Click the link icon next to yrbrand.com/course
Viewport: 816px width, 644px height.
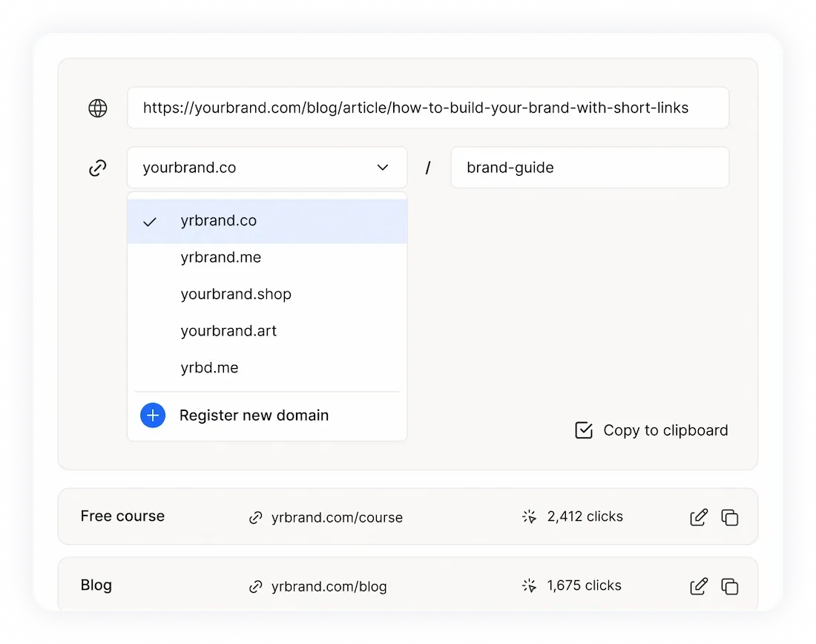255,517
